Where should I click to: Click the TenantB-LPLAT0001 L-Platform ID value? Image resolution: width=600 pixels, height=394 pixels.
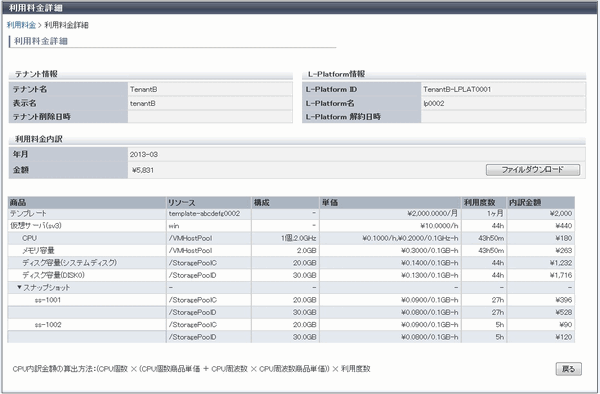point(457,89)
